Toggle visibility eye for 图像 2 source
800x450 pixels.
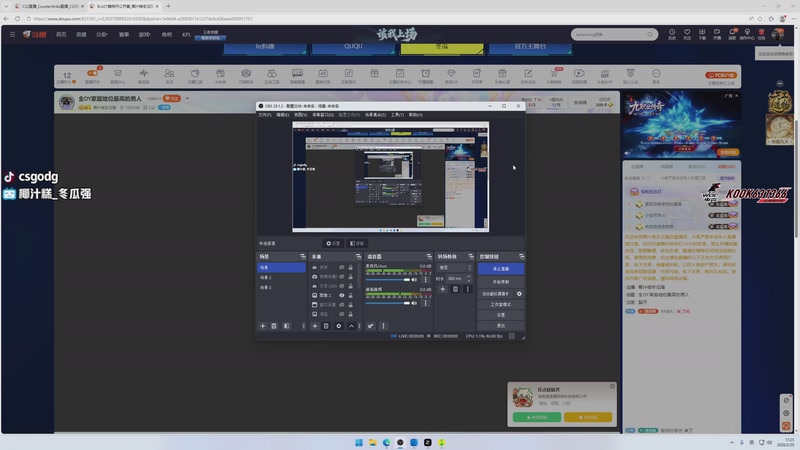coord(342,295)
